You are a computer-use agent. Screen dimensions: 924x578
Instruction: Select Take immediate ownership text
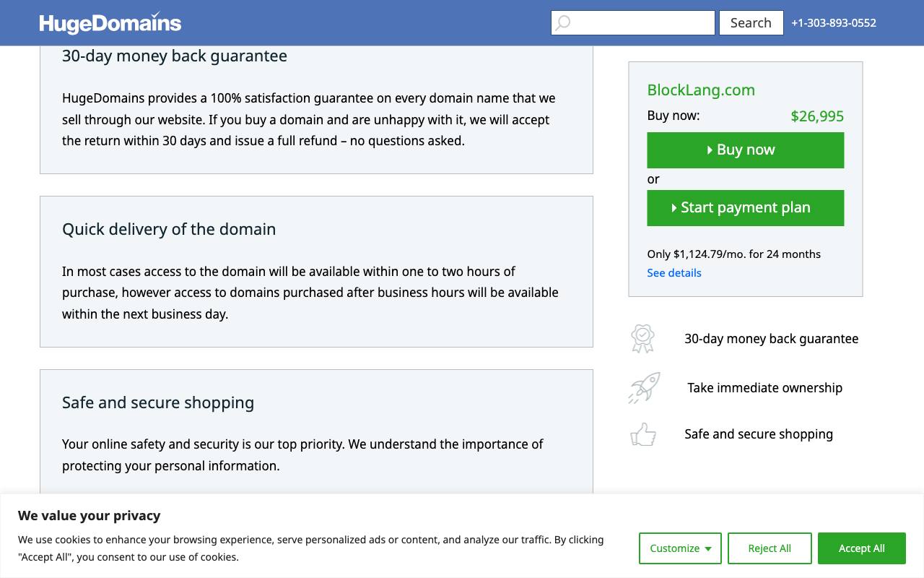tap(765, 388)
